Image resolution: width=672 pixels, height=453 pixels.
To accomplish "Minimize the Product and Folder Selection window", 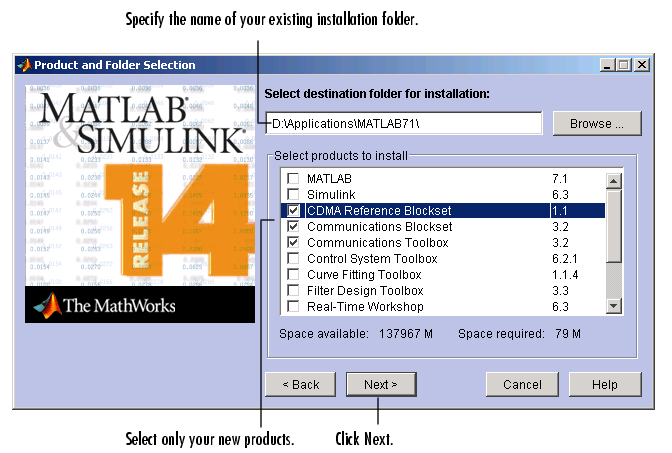I will click(607, 65).
